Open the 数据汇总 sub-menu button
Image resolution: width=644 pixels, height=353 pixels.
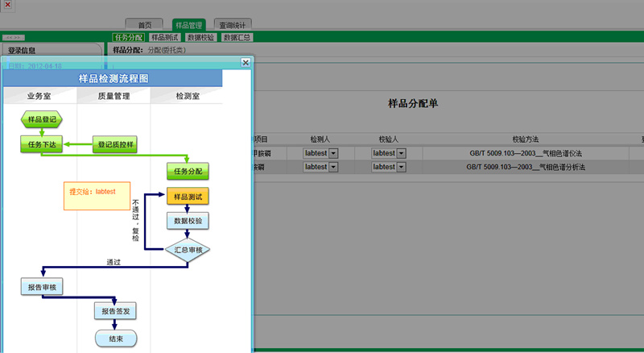pos(237,37)
